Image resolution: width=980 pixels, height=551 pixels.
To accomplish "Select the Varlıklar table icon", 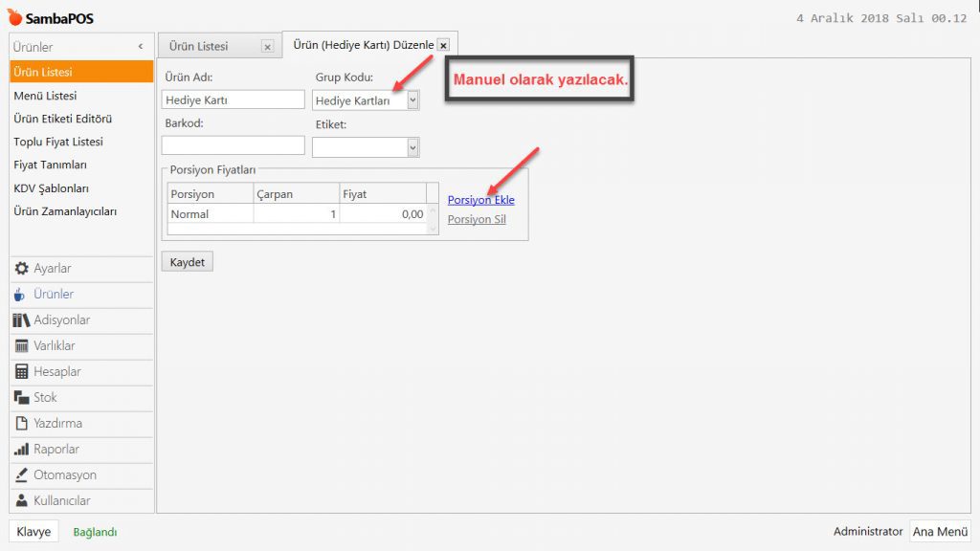I will pyautogui.click(x=21, y=346).
